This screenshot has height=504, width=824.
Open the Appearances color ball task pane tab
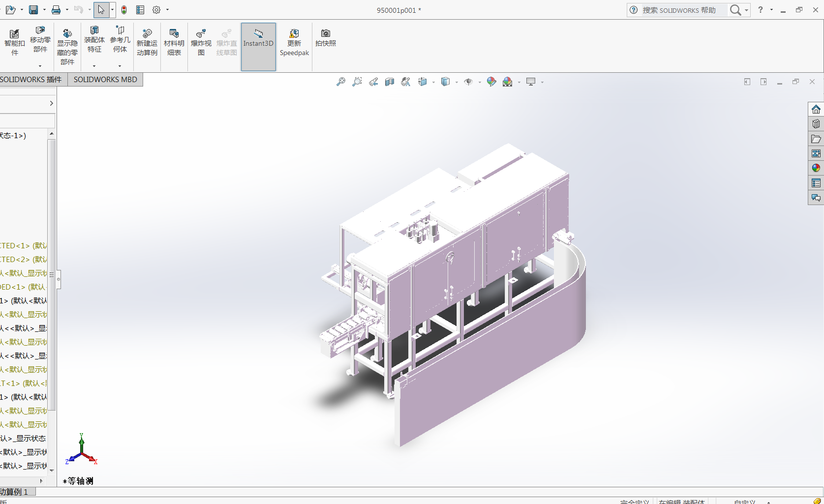(816, 168)
